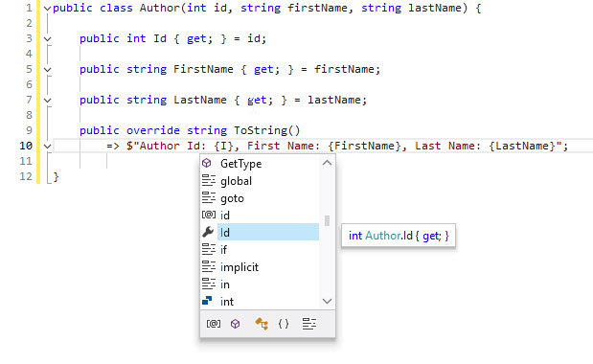The height and width of the screenshot is (364, 593).
Task: Click the id parameter icon
Action: point(209,215)
